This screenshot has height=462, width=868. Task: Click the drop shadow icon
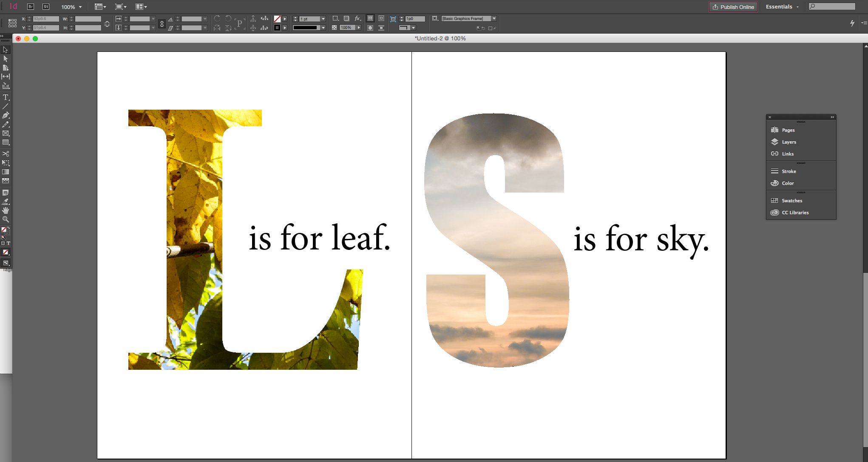point(346,18)
